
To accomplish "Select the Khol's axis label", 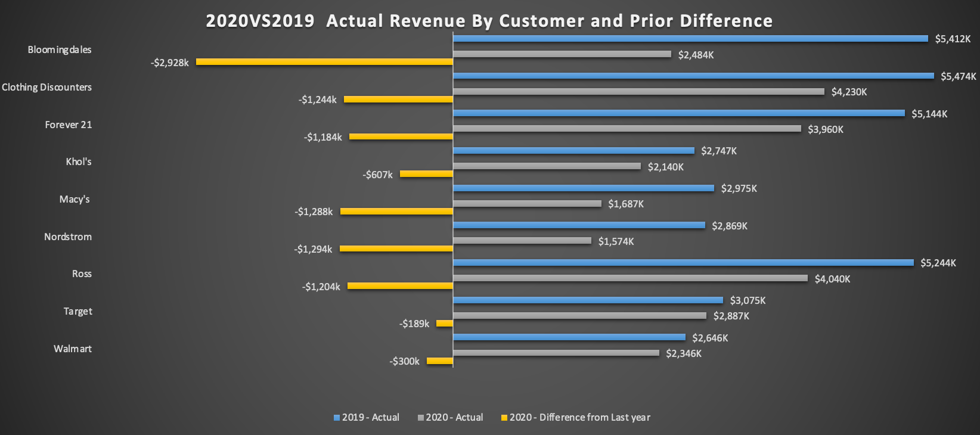I will click(x=79, y=161).
